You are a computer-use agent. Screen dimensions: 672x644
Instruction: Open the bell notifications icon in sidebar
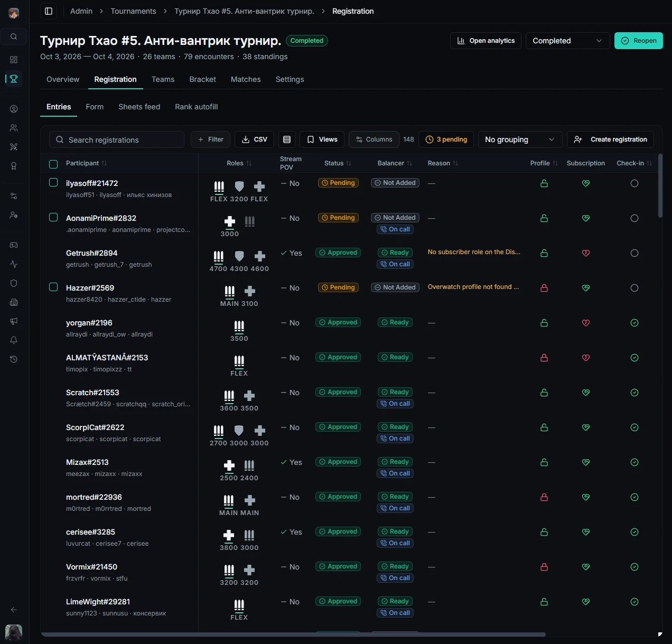click(14, 340)
